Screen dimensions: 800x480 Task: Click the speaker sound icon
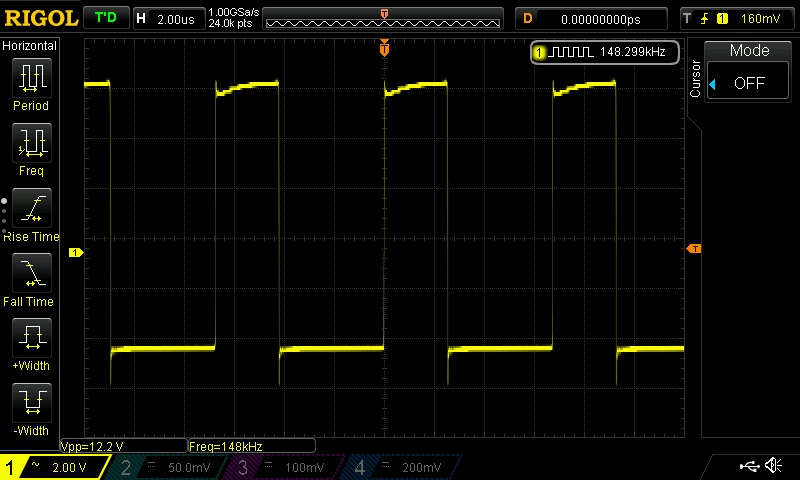pyautogui.click(x=773, y=466)
